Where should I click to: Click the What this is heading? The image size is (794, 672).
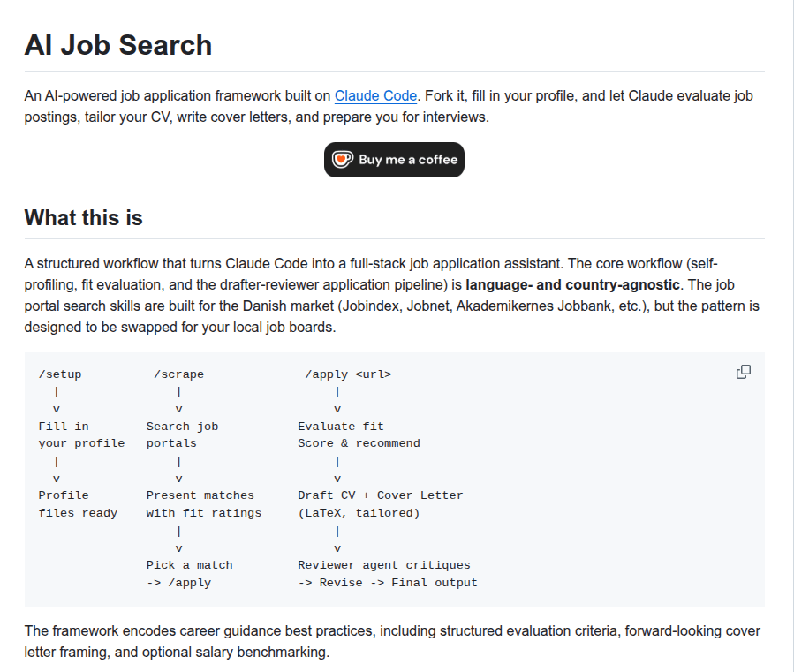pos(84,218)
